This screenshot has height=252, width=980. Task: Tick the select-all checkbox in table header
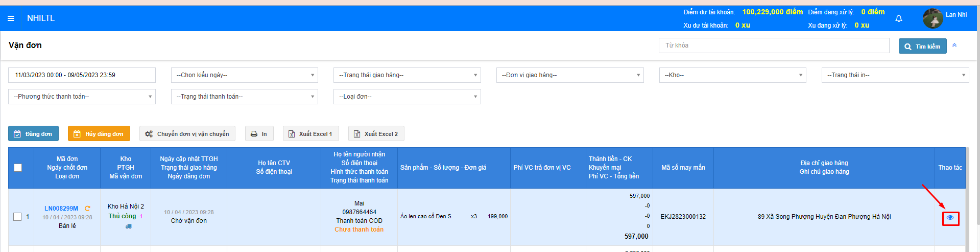[x=18, y=168]
